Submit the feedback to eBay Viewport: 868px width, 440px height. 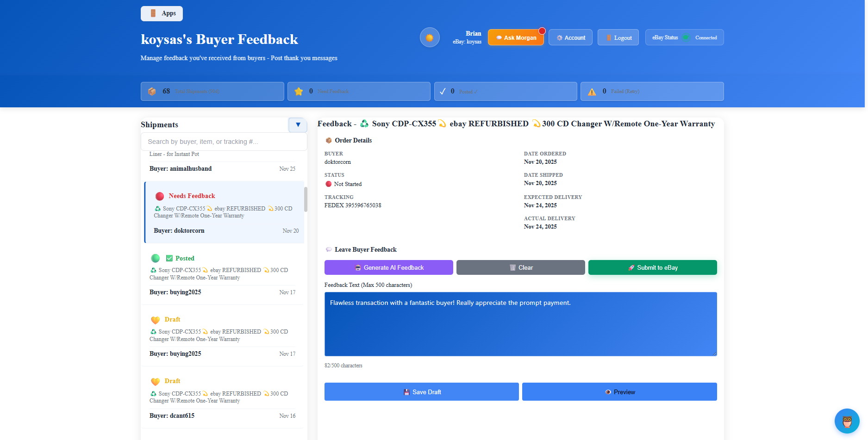(652, 267)
